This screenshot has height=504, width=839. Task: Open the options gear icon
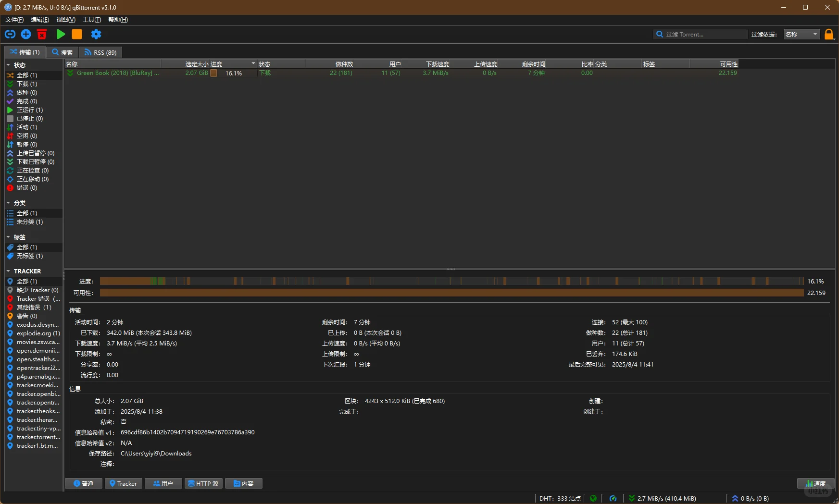pos(96,34)
